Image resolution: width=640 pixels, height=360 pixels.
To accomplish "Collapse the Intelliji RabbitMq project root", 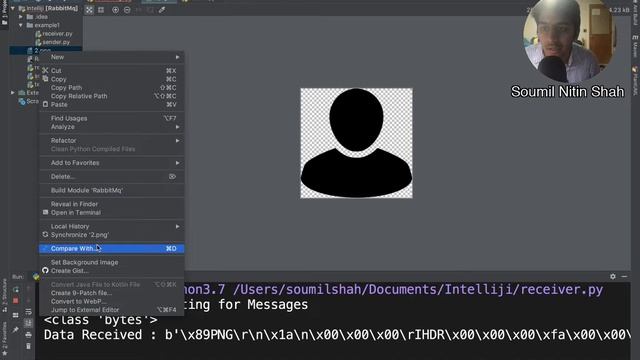I will point(13,8).
